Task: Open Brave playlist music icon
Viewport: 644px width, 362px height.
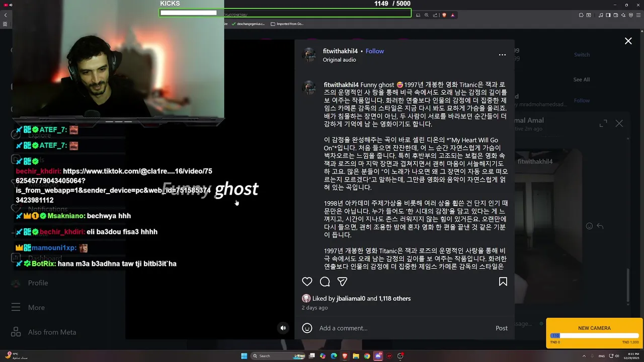Action: (x=601, y=15)
